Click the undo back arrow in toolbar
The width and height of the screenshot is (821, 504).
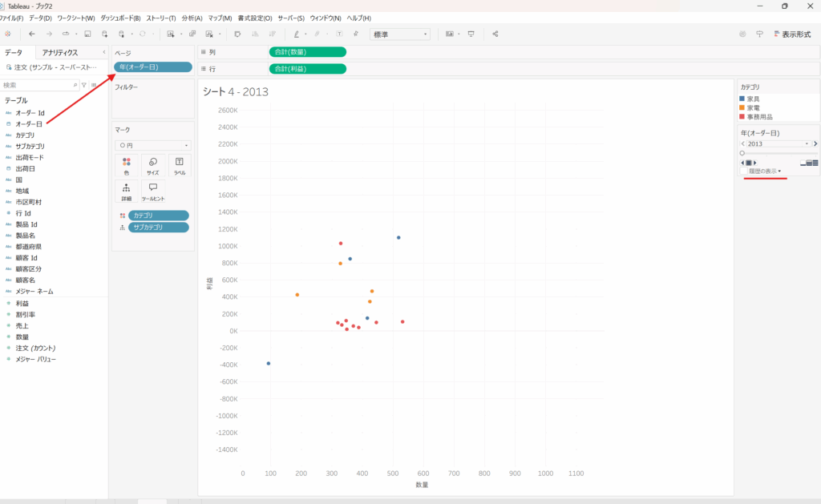point(32,34)
